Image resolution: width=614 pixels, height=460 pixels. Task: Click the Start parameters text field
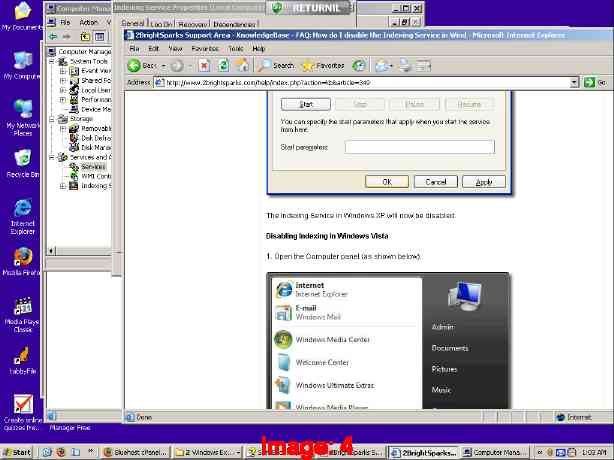(x=419, y=147)
